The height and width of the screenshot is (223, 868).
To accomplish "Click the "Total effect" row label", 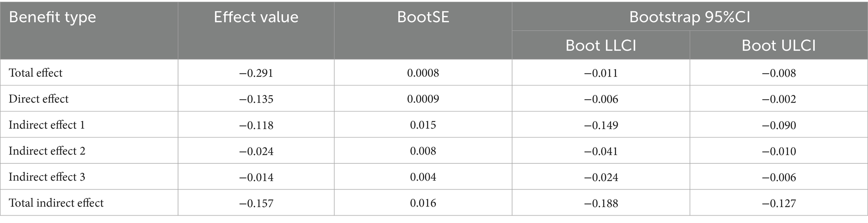I will (x=36, y=73).
